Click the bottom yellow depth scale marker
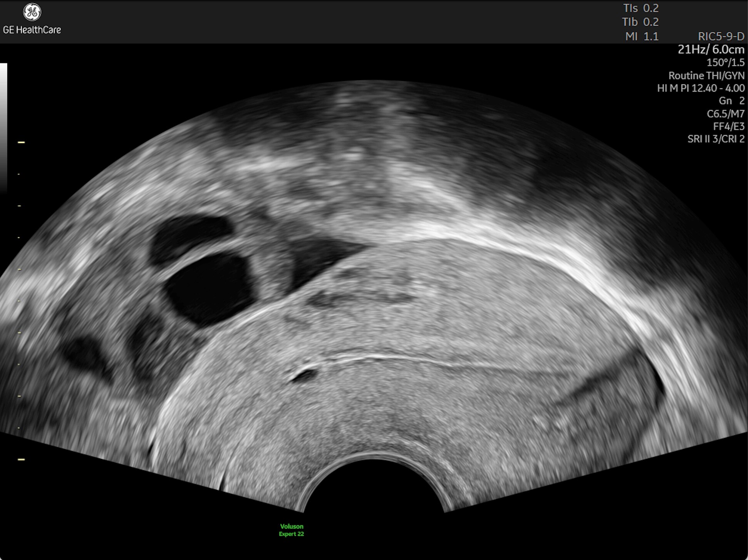The height and width of the screenshot is (560, 748). click(21, 459)
